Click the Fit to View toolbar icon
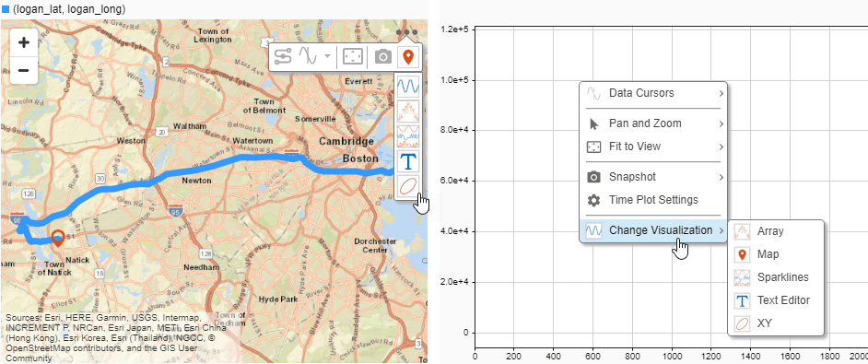This screenshot has height=364, width=868. point(353,56)
